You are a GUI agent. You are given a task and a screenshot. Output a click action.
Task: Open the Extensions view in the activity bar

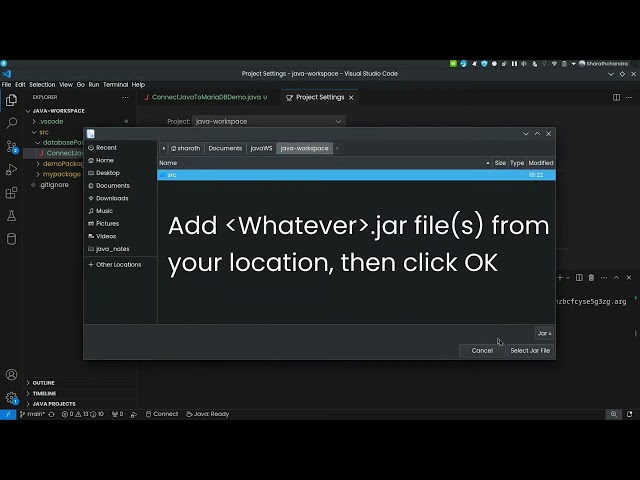tap(11, 193)
